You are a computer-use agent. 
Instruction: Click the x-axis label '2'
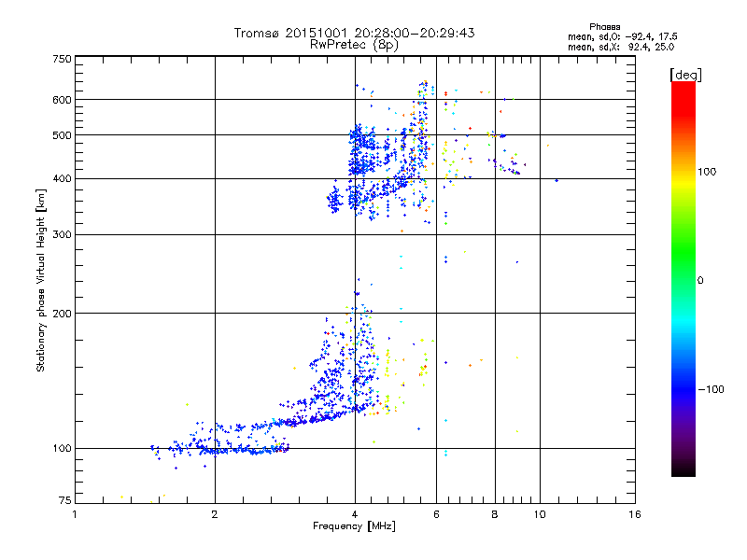[215, 514]
